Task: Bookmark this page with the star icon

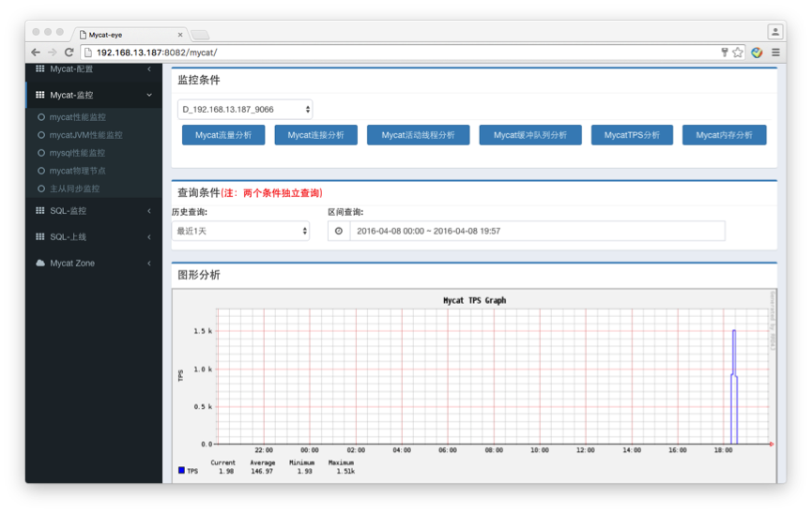Action: coord(738,53)
